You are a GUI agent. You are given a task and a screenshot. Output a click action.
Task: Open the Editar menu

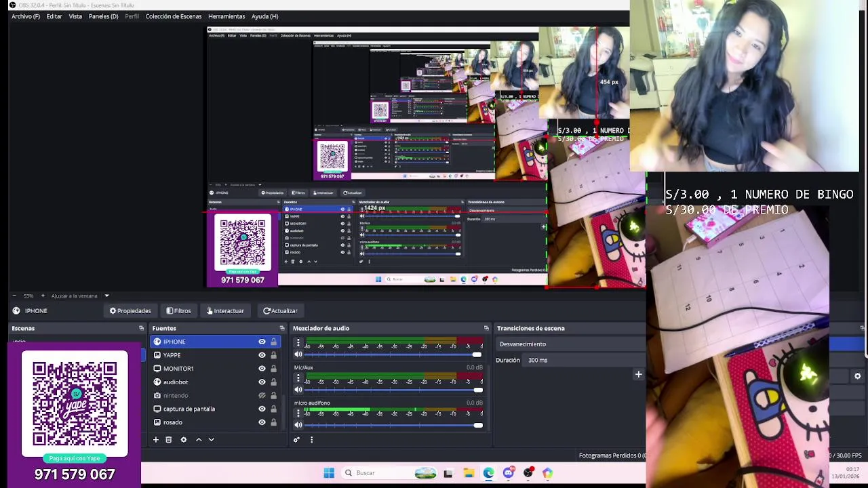click(54, 16)
